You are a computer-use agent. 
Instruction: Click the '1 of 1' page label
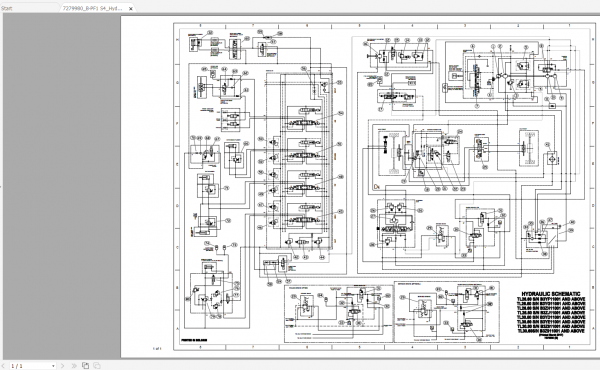pyautogui.click(x=157, y=349)
